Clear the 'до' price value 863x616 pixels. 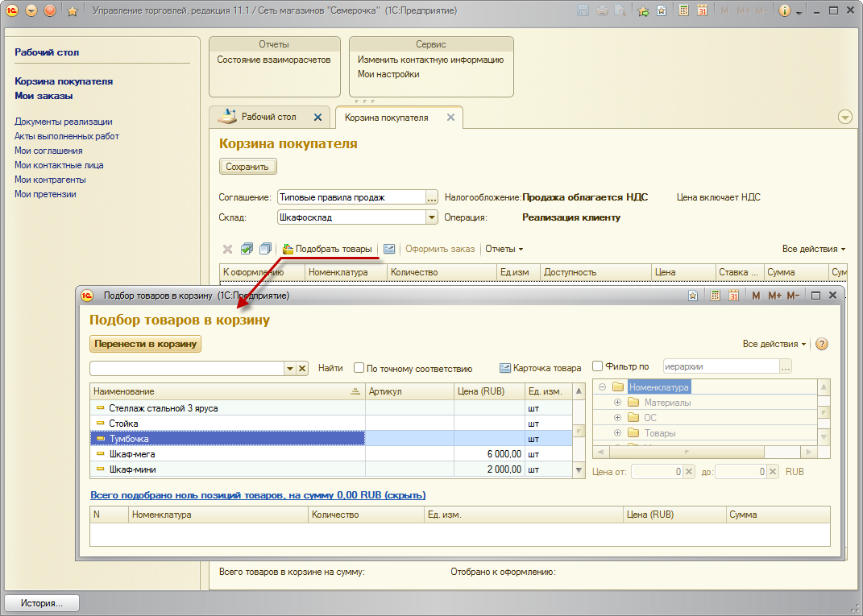pyautogui.click(x=773, y=471)
